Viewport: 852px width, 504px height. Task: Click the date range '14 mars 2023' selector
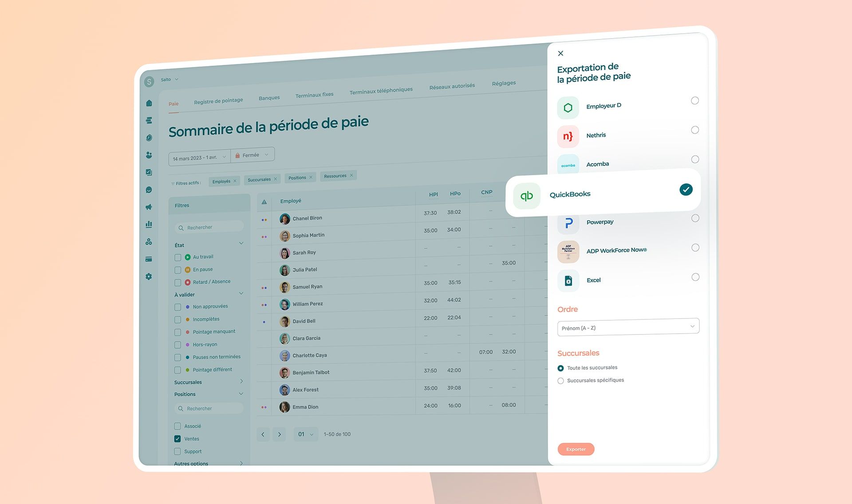pyautogui.click(x=198, y=157)
